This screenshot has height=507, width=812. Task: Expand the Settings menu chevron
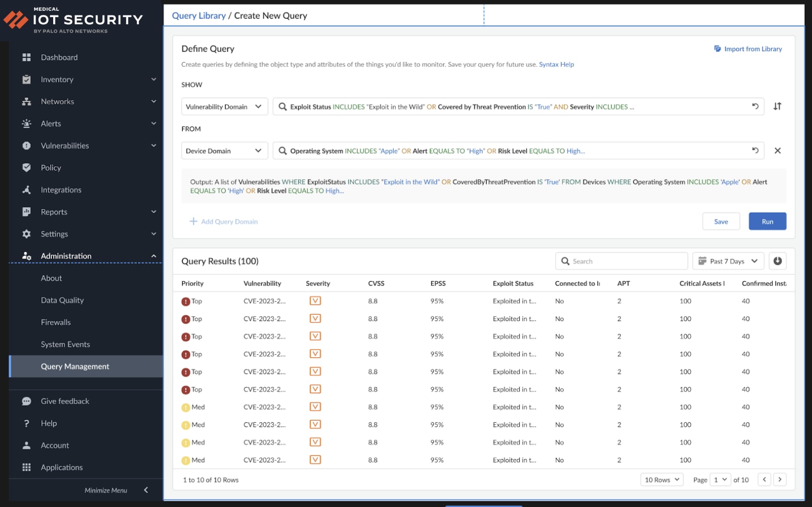pyautogui.click(x=153, y=234)
